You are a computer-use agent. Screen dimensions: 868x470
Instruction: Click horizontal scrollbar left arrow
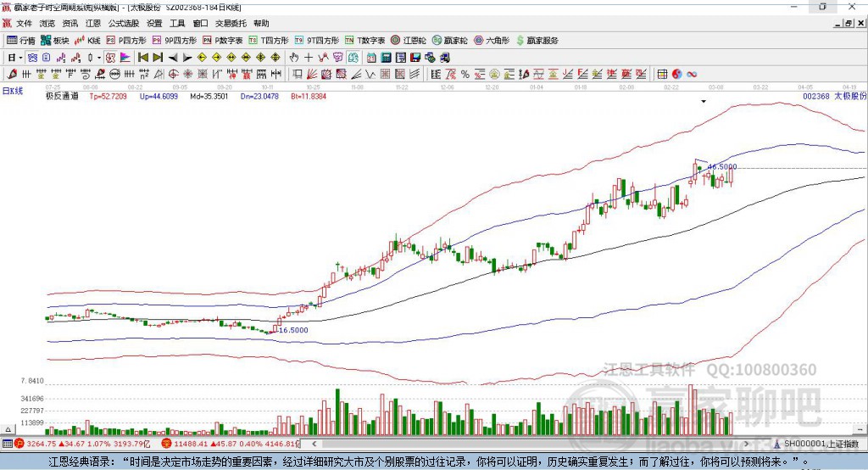(314, 444)
